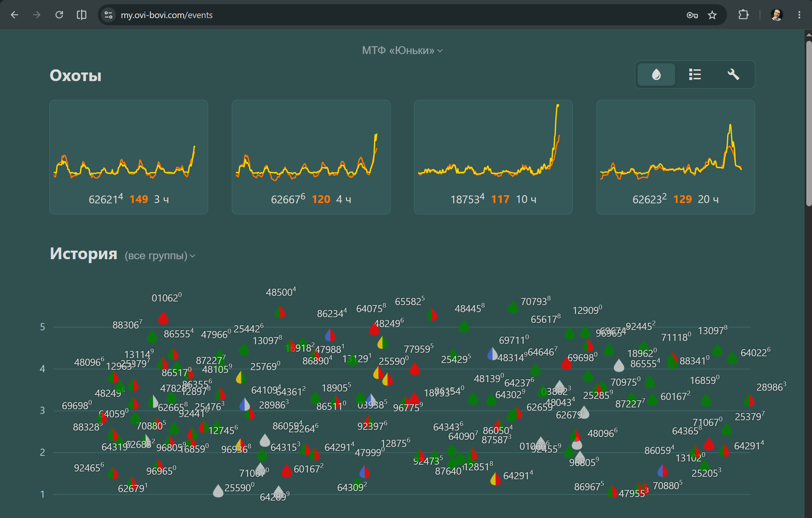Open heat card for cow 62623

[x=675, y=157]
